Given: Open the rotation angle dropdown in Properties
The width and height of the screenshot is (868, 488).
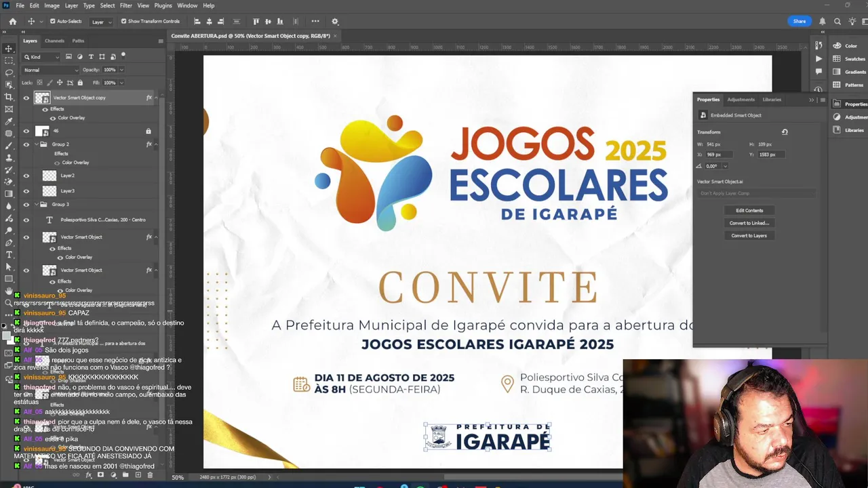Looking at the screenshot, I should (x=725, y=166).
